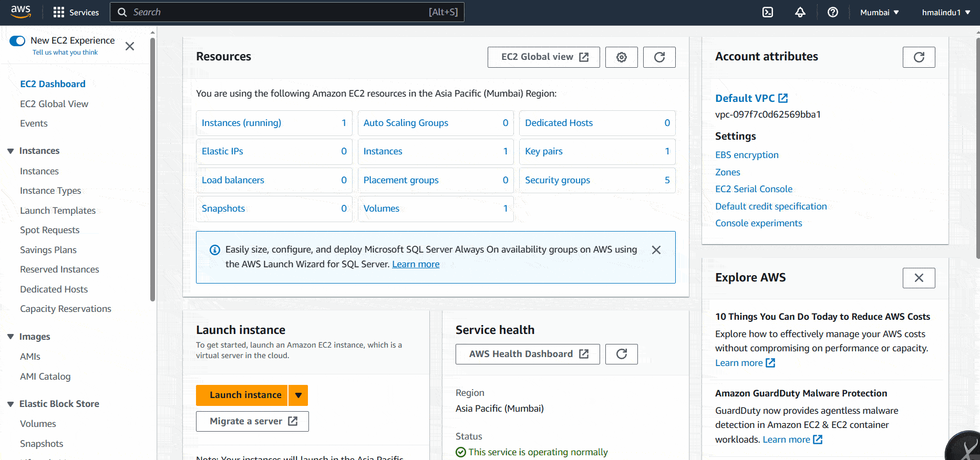This screenshot has height=460, width=980.
Task: Refresh the Service health panel
Action: (622, 354)
